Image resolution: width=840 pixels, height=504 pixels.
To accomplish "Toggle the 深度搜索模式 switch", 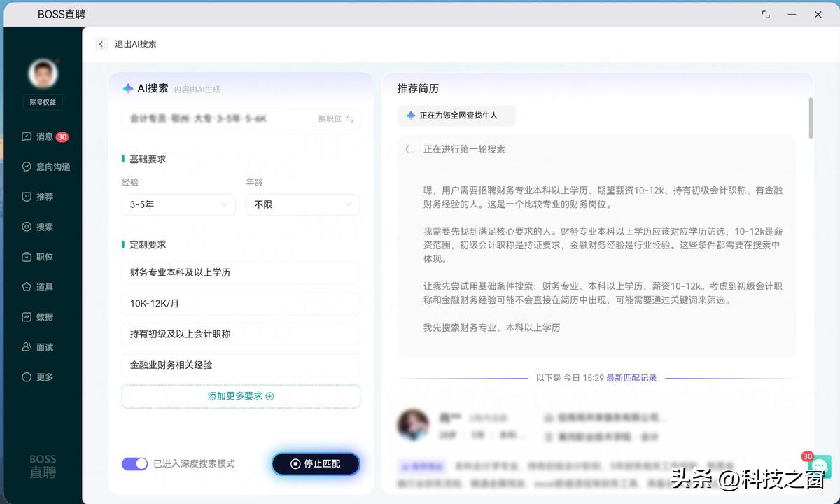I will pyautogui.click(x=135, y=464).
